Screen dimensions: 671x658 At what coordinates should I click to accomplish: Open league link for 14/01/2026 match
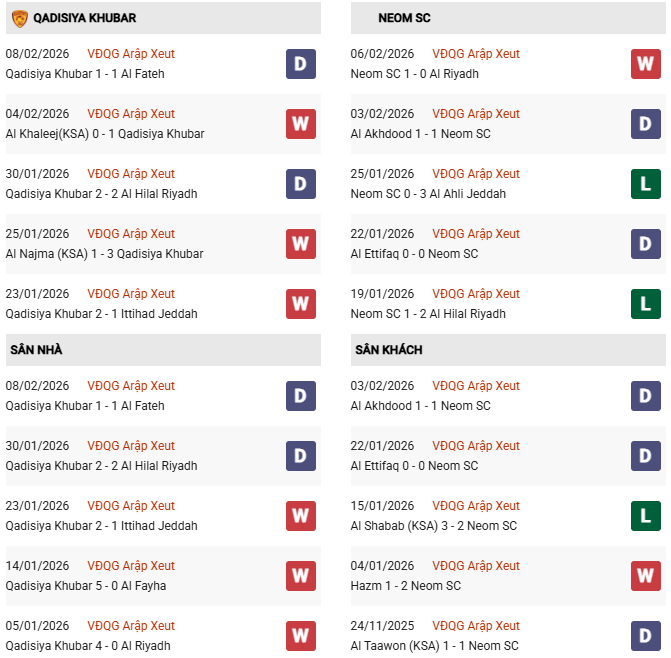point(131,566)
